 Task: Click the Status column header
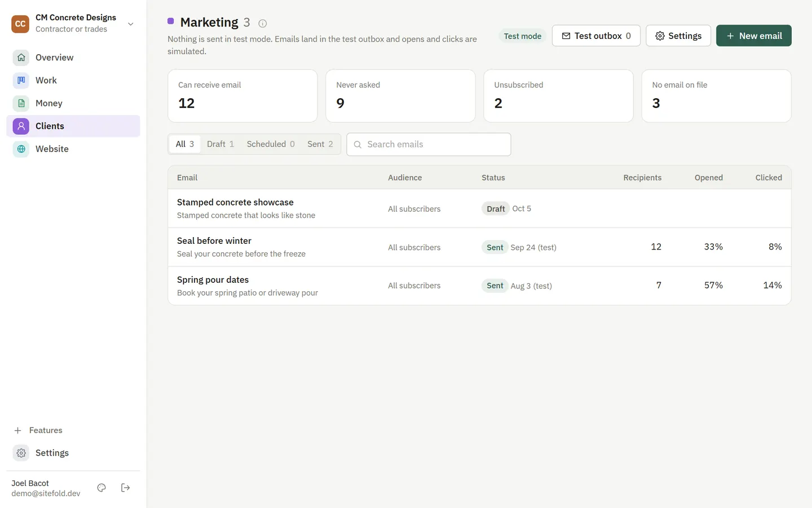[x=493, y=178]
